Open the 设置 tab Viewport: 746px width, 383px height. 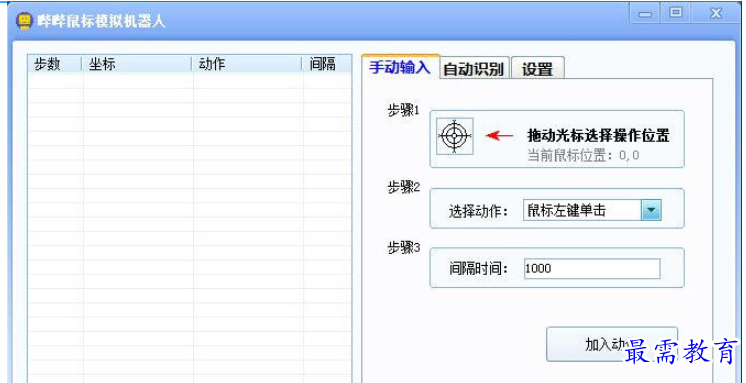click(x=538, y=69)
